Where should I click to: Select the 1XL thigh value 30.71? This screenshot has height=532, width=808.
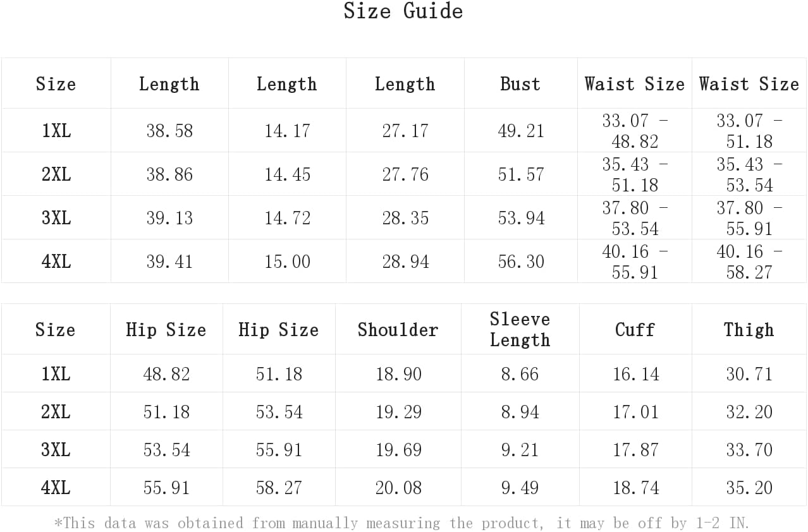click(x=749, y=374)
